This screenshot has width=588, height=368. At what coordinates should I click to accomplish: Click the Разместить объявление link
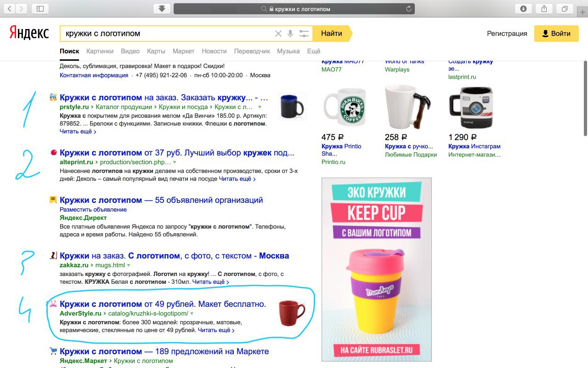93,209
